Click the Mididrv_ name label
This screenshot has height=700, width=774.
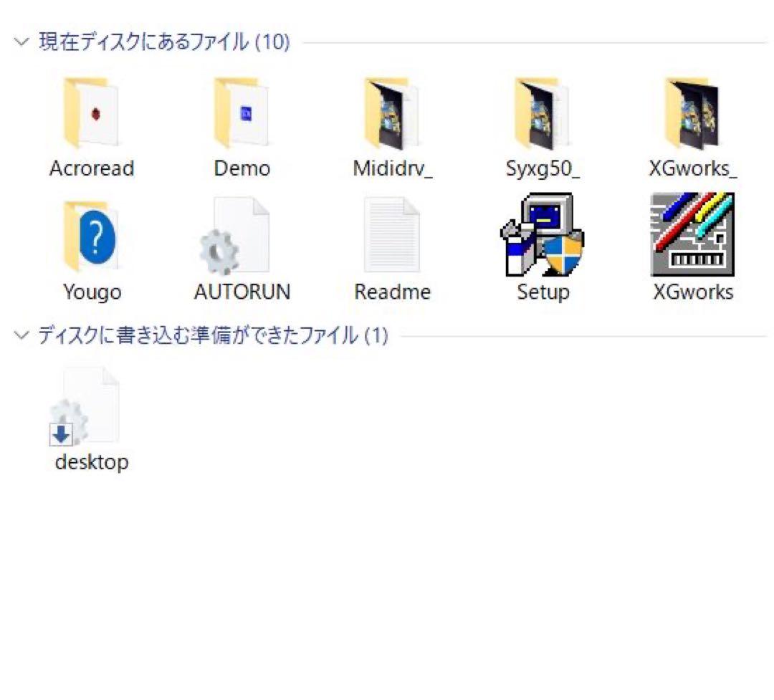[x=393, y=168]
